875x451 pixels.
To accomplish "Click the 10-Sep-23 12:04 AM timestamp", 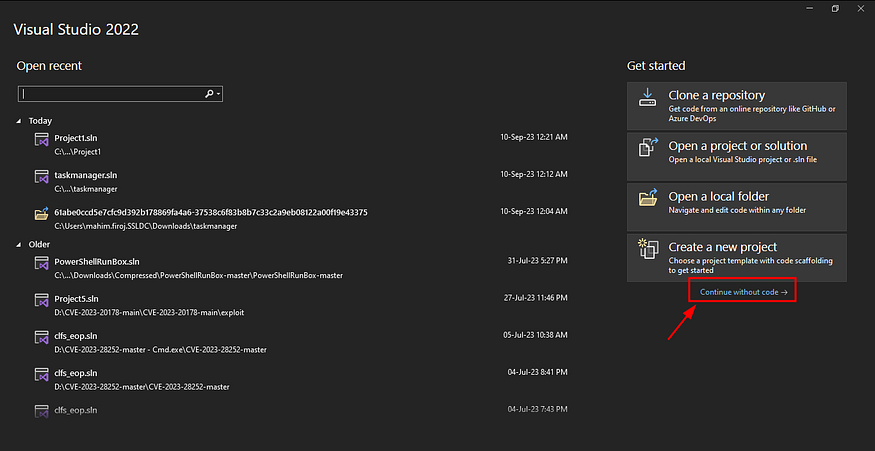I will [x=534, y=212].
